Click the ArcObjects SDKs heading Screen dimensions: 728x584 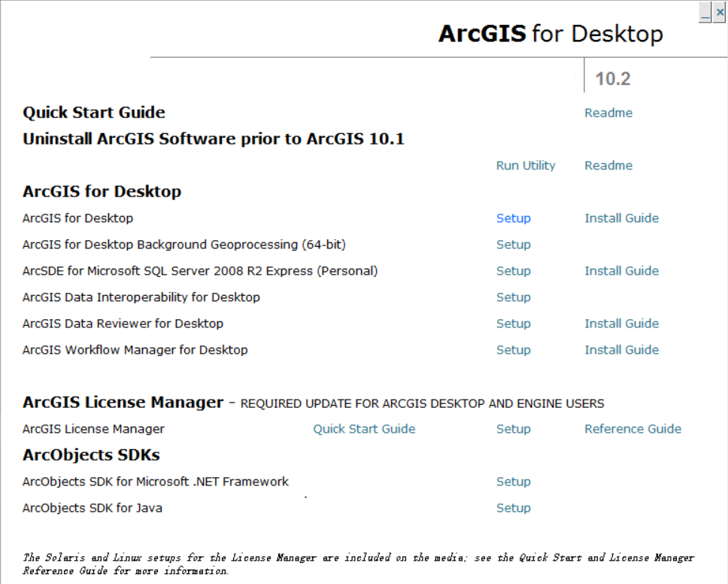(x=91, y=455)
